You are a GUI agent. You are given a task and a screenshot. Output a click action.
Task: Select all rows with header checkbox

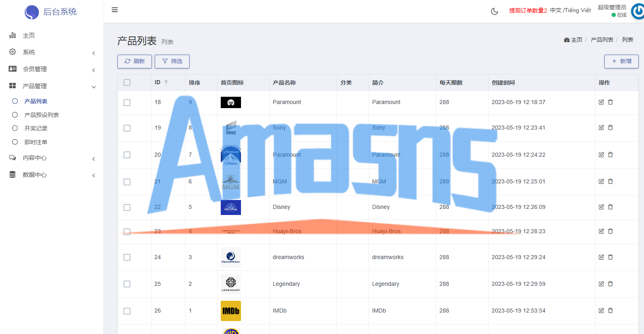click(x=127, y=83)
